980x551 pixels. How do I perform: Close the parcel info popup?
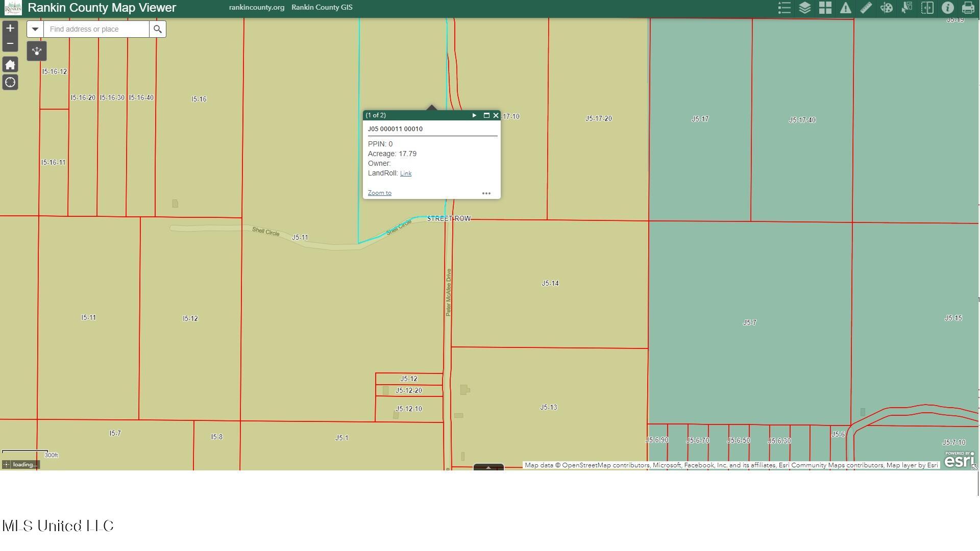tap(496, 115)
